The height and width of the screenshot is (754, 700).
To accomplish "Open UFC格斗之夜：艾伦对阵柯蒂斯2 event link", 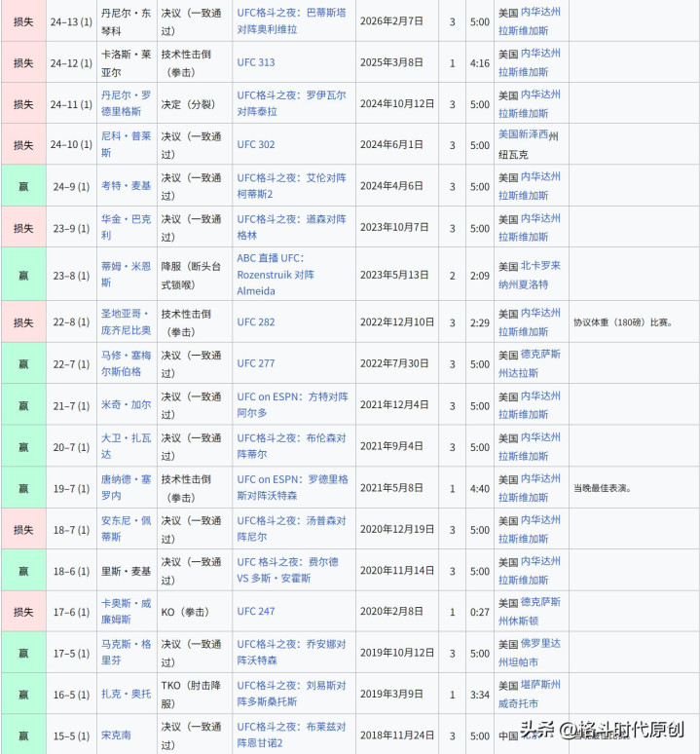I will tap(291, 186).
